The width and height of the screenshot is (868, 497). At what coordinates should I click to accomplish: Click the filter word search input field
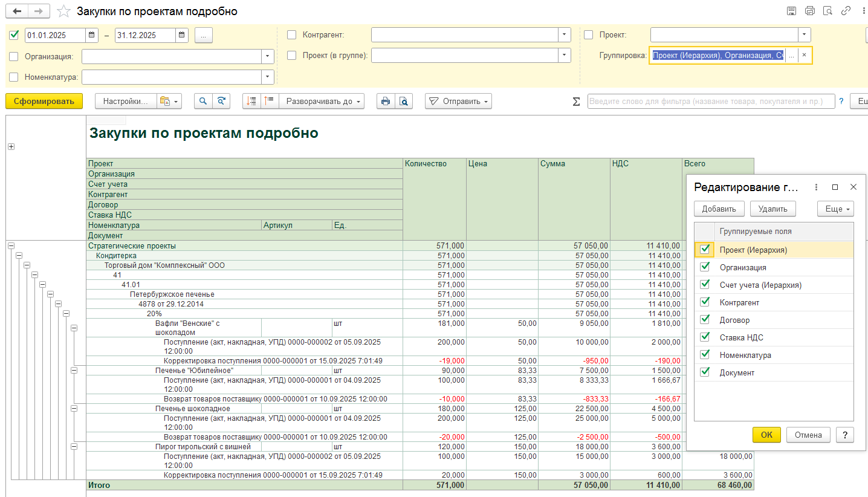coord(710,102)
